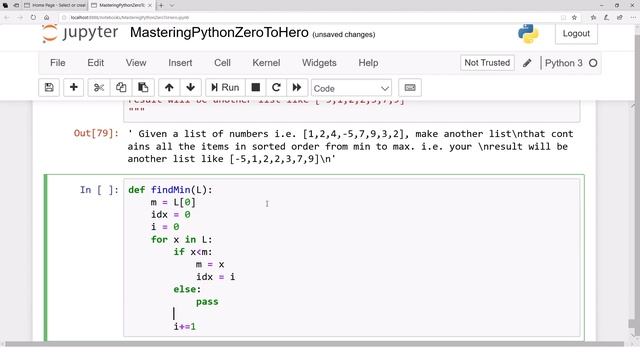Open the Cell menu
The image size is (640, 360).
[222, 63]
